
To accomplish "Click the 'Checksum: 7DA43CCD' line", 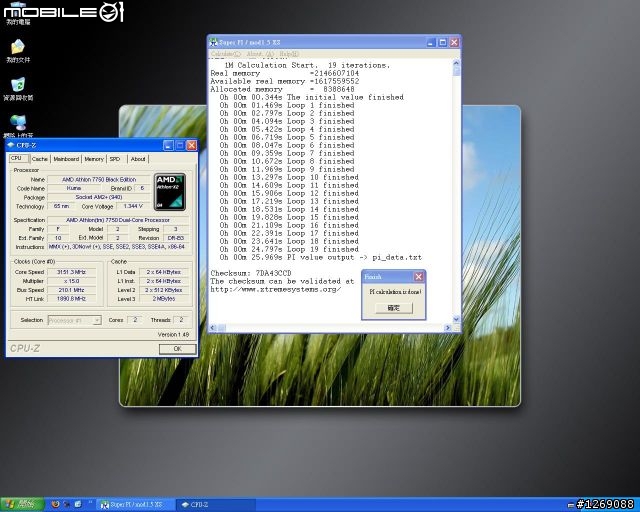I will pos(251,273).
